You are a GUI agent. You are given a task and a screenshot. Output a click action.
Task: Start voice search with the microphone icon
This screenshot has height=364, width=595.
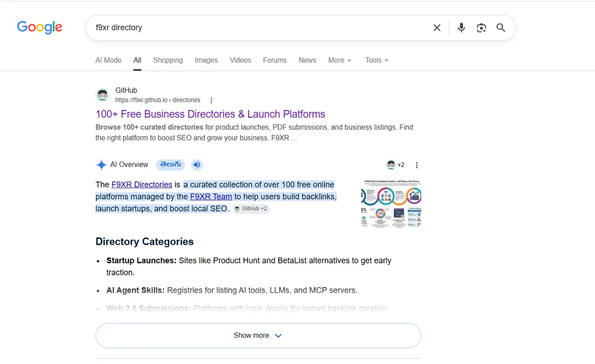tap(462, 28)
